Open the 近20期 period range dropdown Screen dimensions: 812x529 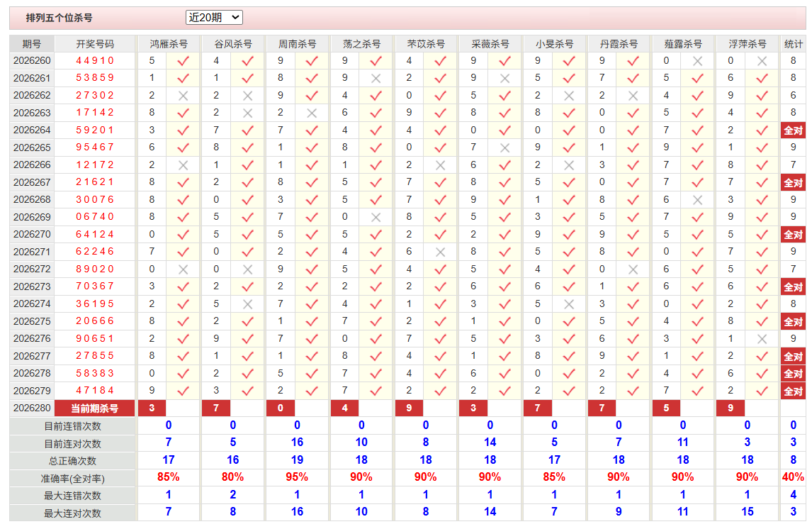tap(214, 18)
